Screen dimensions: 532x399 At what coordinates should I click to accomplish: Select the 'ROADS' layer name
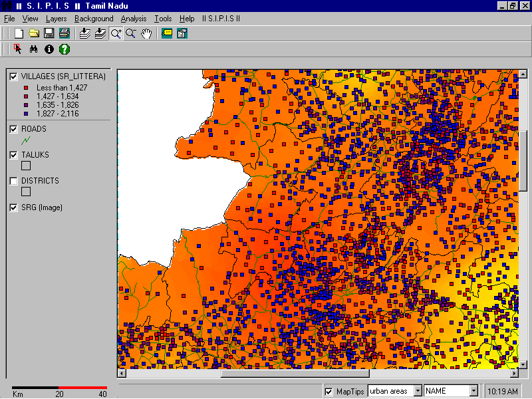point(34,129)
